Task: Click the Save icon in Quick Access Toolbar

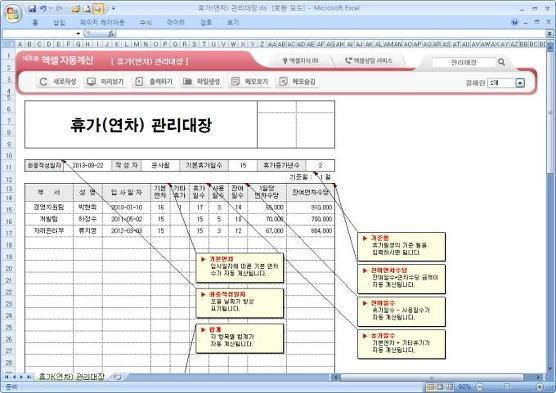Action: (32, 9)
